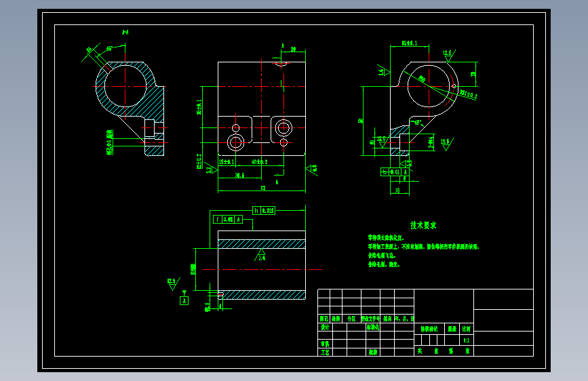Click the 0.015 geometric tolerance frame
Image resolution: width=588 pixels, height=381 pixels.
click(264, 210)
